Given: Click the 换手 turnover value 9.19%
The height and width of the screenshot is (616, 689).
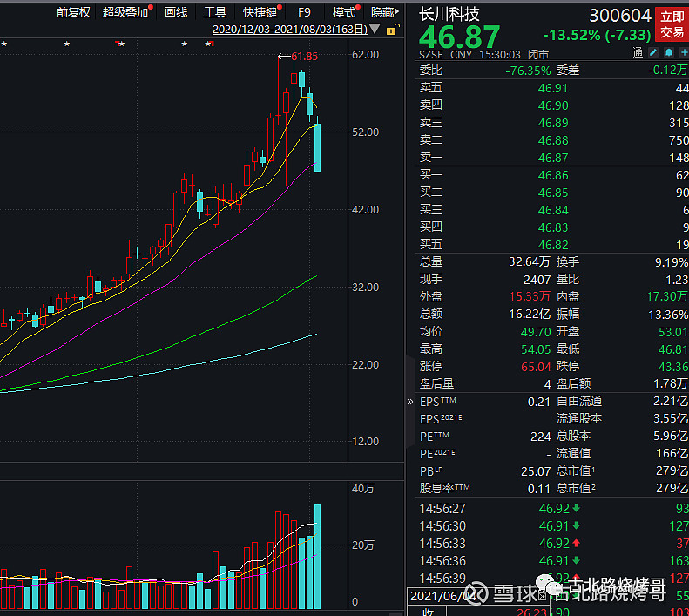Looking at the screenshot, I should pos(671,262).
